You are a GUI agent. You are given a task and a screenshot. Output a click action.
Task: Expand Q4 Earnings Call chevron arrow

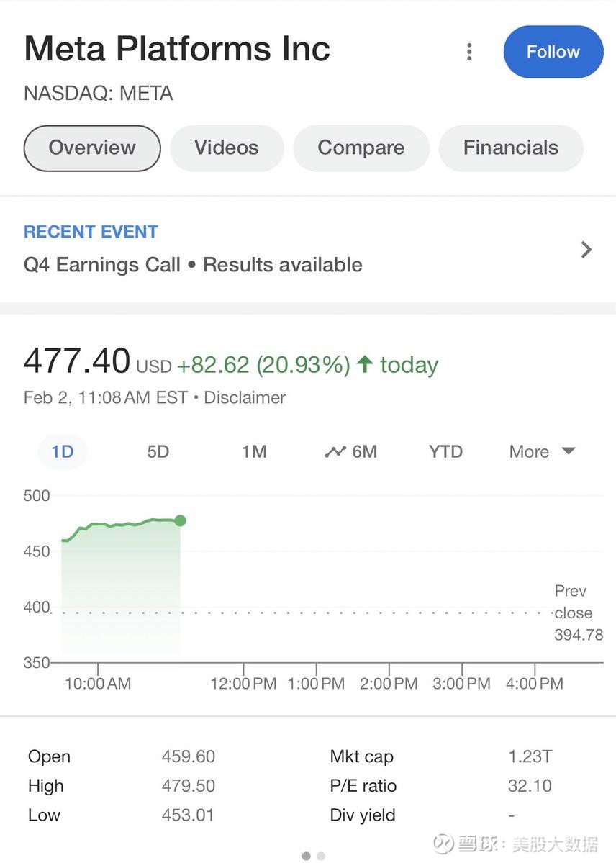point(586,250)
